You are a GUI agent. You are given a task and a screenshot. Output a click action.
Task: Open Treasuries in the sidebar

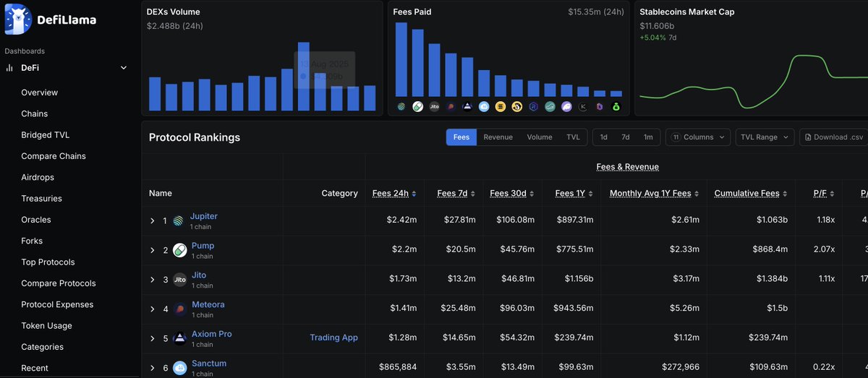click(41, 199)
